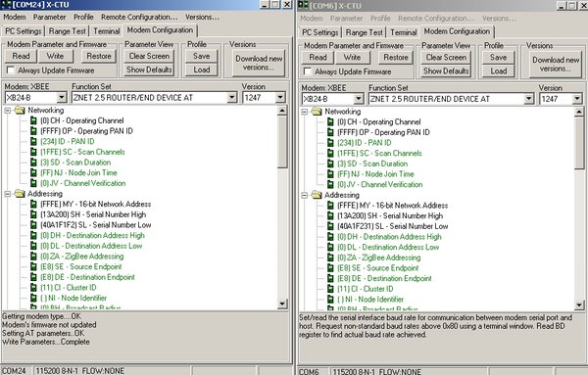Click the SL Serial Number Low icon in COM24 window

tap(33, 225)
